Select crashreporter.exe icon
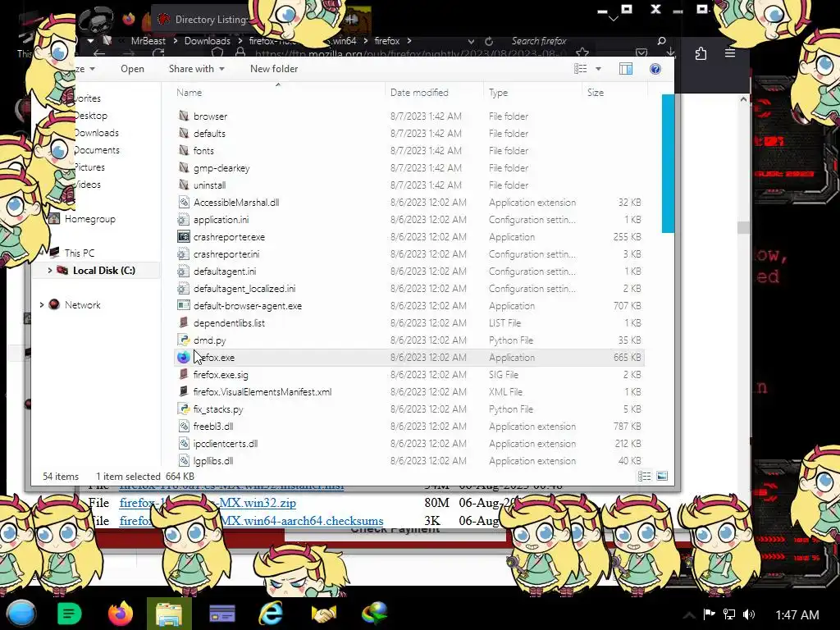 (184, 236)
